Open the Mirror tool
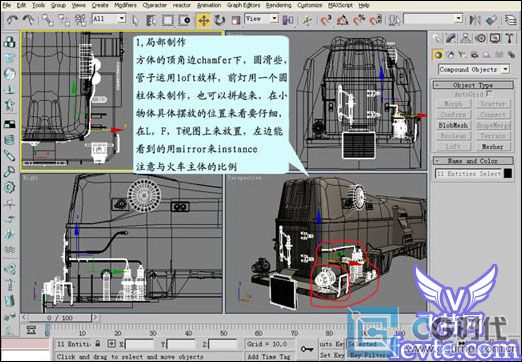 click(475, 20)
